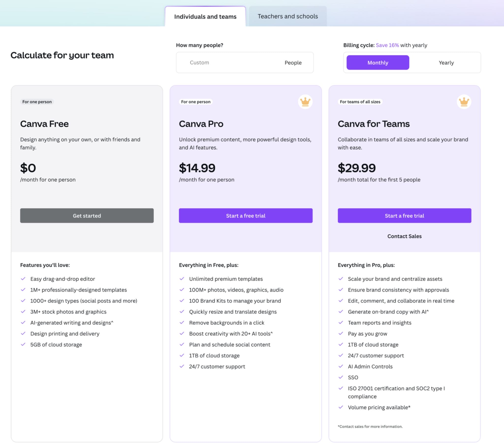Viewport: 504px width, 448px height.
Task: Click the crown icon on Canva for Teams card
Action: (x=464, y=102)
